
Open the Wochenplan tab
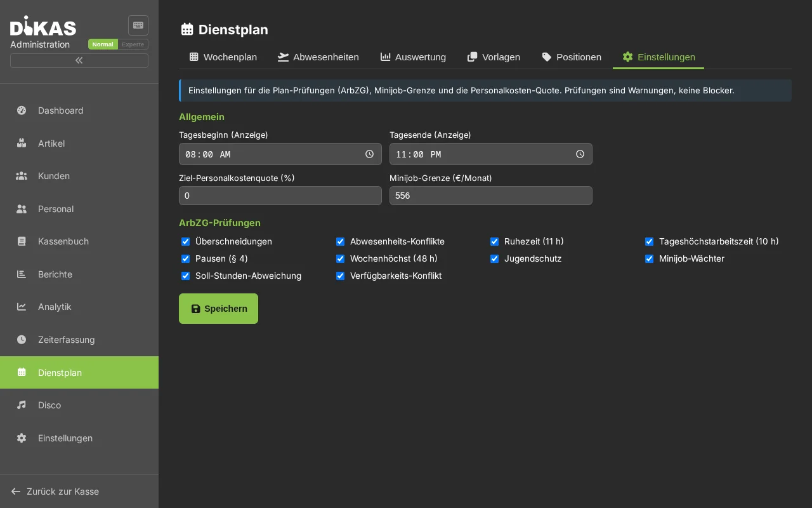coord(223,57)
